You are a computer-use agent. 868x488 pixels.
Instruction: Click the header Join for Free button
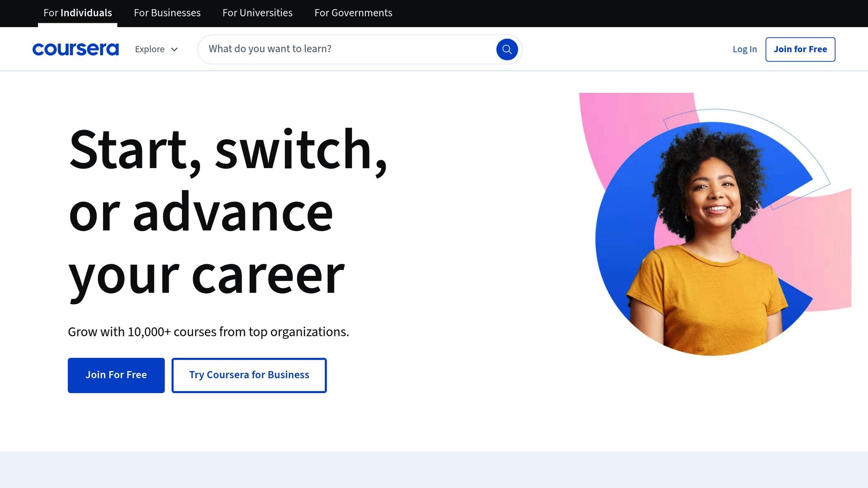coord(800,49)
